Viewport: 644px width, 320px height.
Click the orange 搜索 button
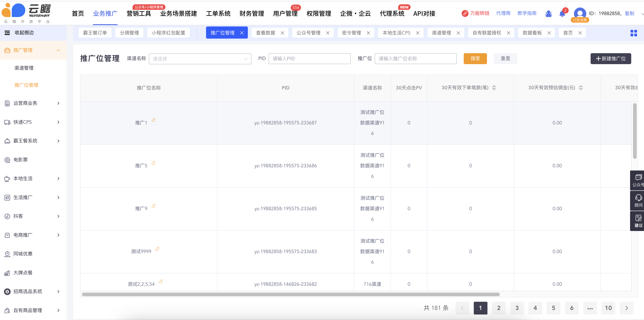tap(475, 58)
